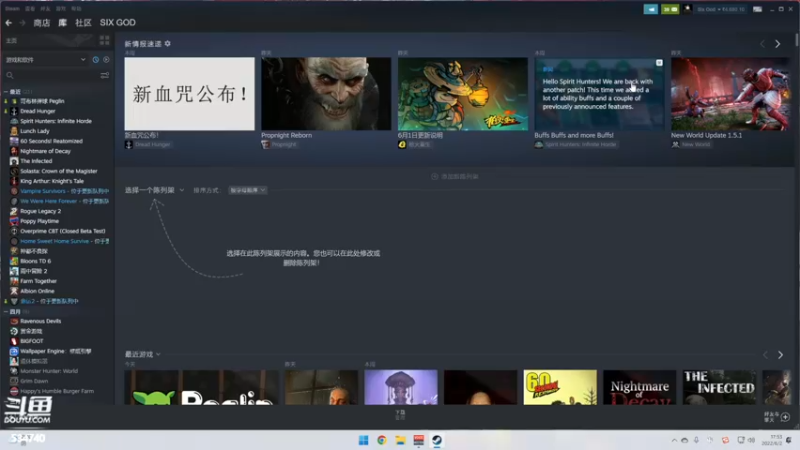Focus the library search field
800x450 pixels.
51,76
